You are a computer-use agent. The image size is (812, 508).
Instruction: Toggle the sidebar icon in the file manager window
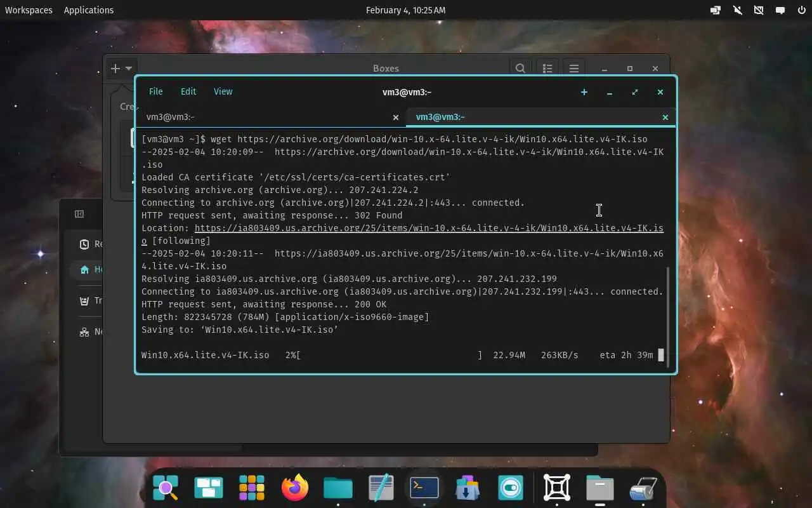pos(79,214)
